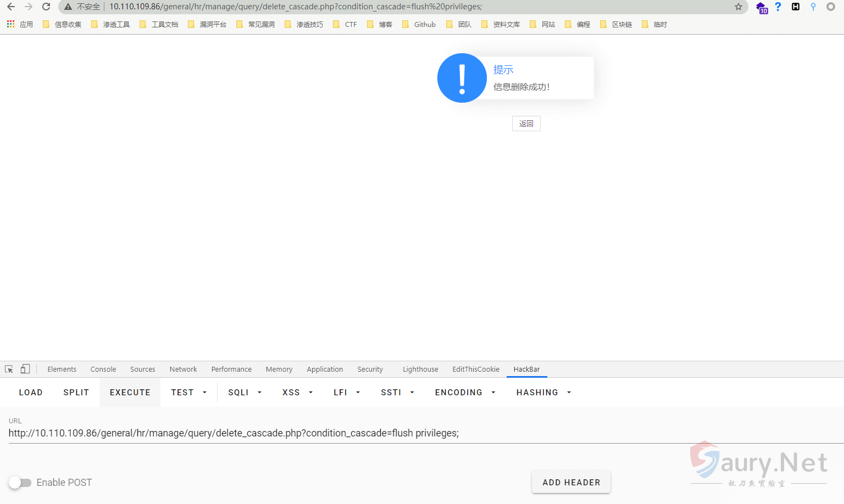
Task: Bookmark this page with star icon
Action: coord(738,7)
